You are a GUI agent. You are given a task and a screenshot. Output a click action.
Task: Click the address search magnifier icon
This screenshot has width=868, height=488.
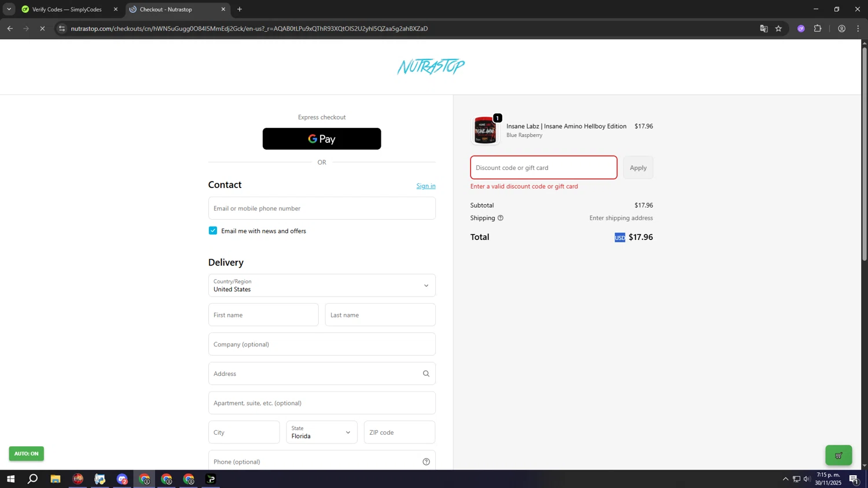coord(426,374)
